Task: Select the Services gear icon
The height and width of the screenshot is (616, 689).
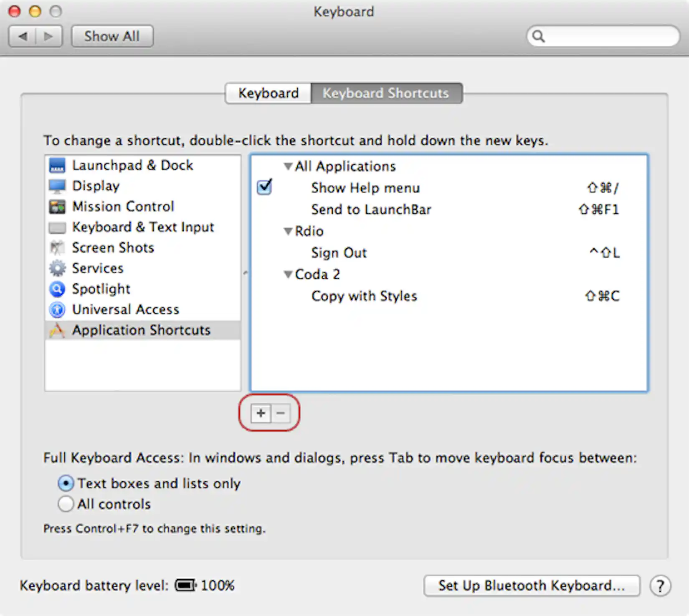Action: pyautogui.click(x=57, y=268)
